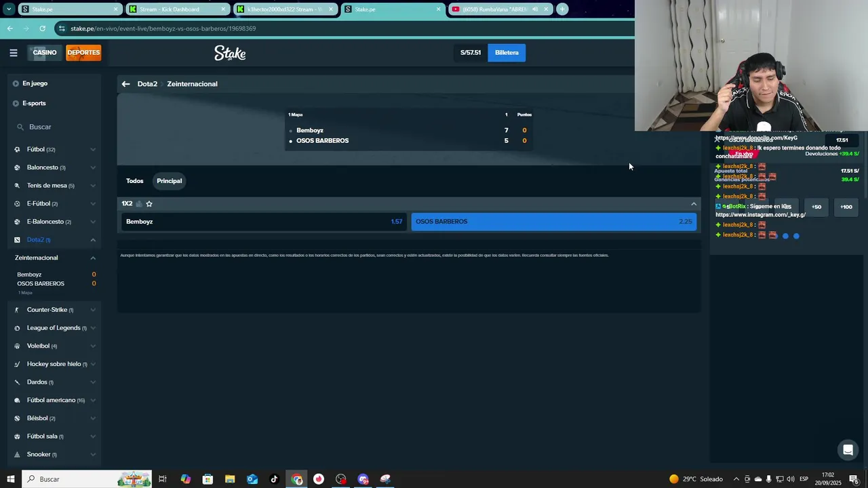Open the Billetera wallet
Screen dimensions: 868x488
[x=507, y=53]
